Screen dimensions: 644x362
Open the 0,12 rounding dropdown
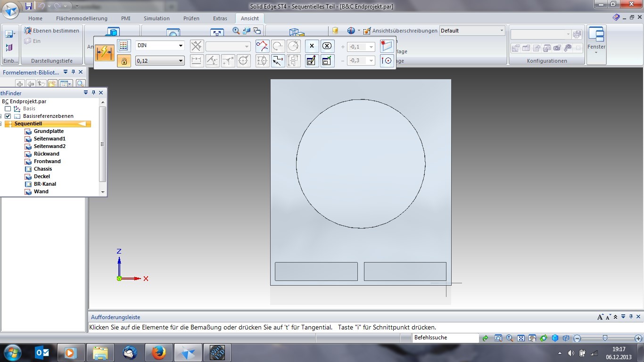[181, 61]
